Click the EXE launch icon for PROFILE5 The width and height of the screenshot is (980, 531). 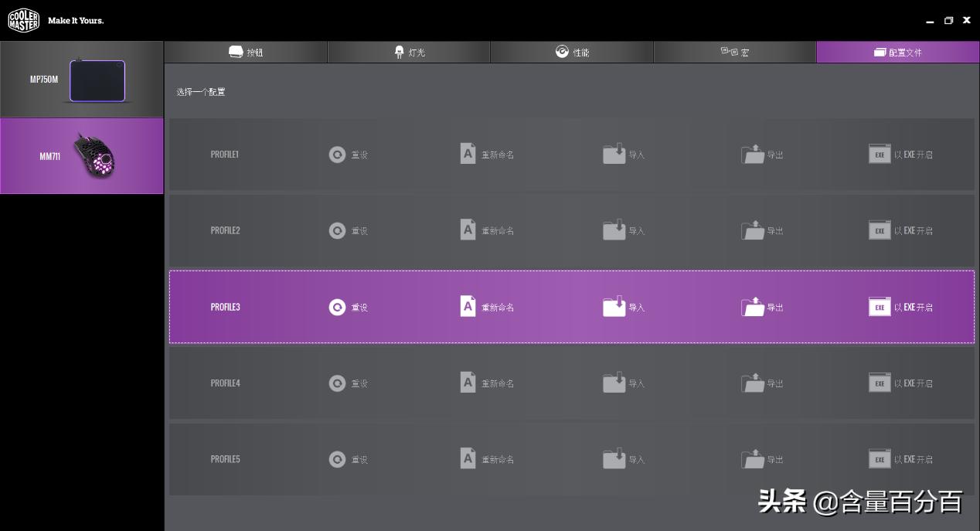click(880, 459)
